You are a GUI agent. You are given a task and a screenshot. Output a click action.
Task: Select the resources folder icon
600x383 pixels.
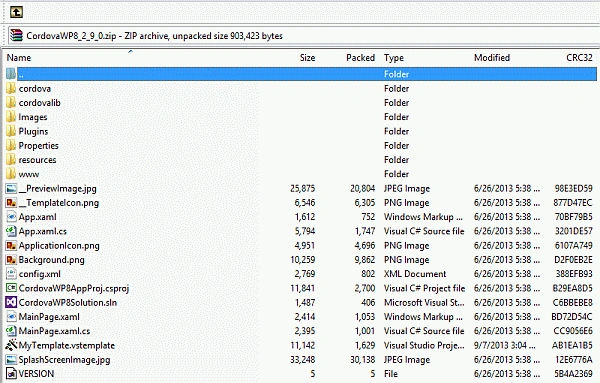point(11,160)
